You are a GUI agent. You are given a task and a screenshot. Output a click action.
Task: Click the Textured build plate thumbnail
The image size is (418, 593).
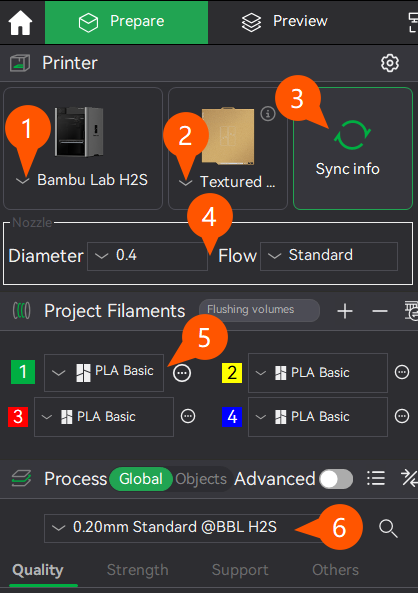[228, 136]
